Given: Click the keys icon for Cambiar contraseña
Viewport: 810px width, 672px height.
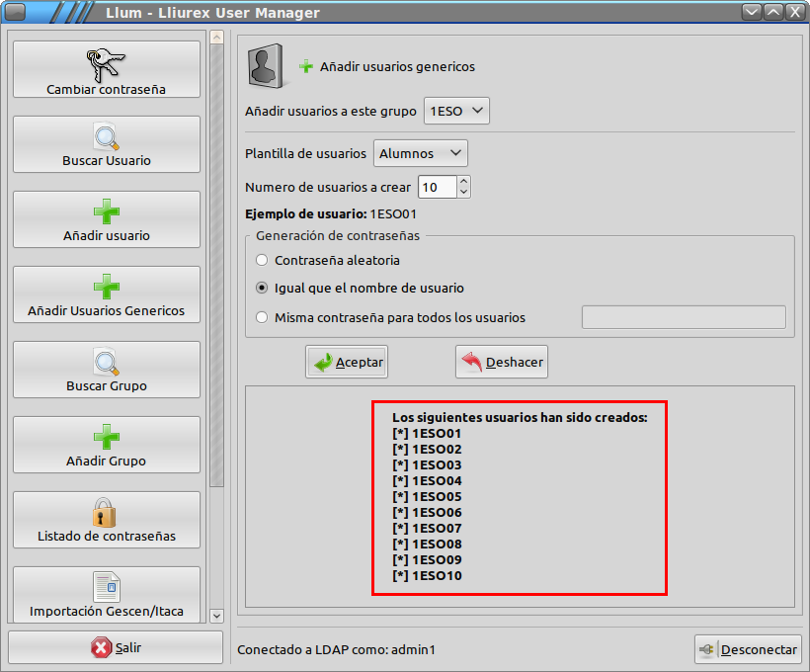Looking at the screenshot, I should 106,63.
